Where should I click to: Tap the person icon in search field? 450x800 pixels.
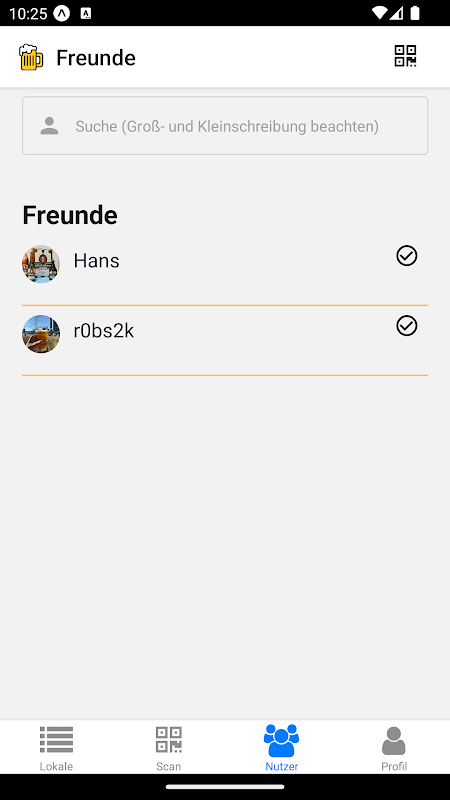tap(49, 126)
